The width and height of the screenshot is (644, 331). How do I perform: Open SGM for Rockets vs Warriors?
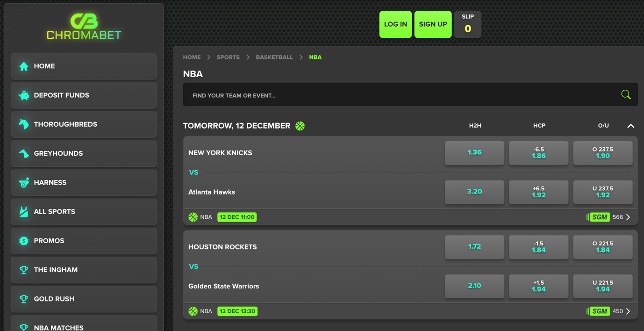pos(598,311)
